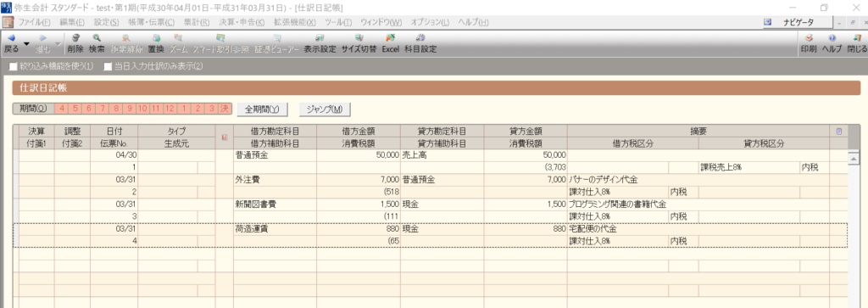Select month 10 period tab

(x=142, y=109)
